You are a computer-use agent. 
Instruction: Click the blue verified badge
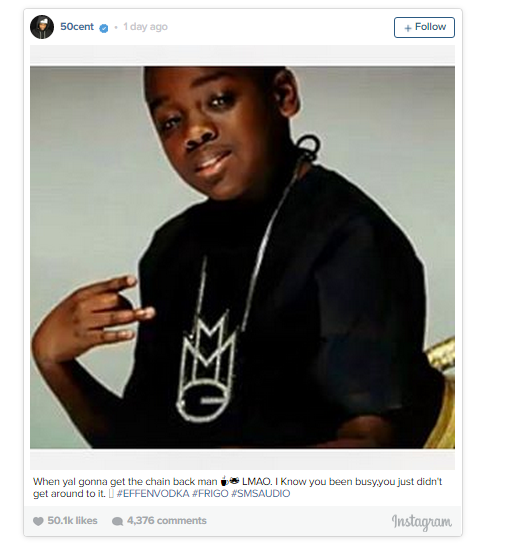[104, 28]
